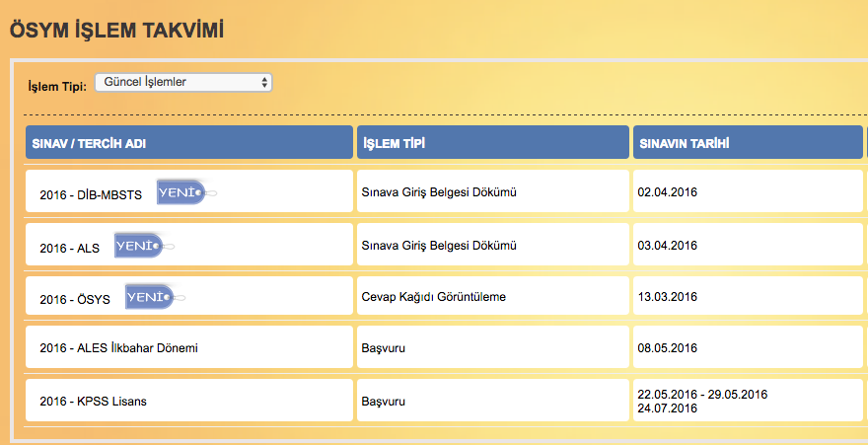Screen dimensions: 868x445
Task: Click the KPSS Lisans exam dates cell
Action: [x=703, y=401]
